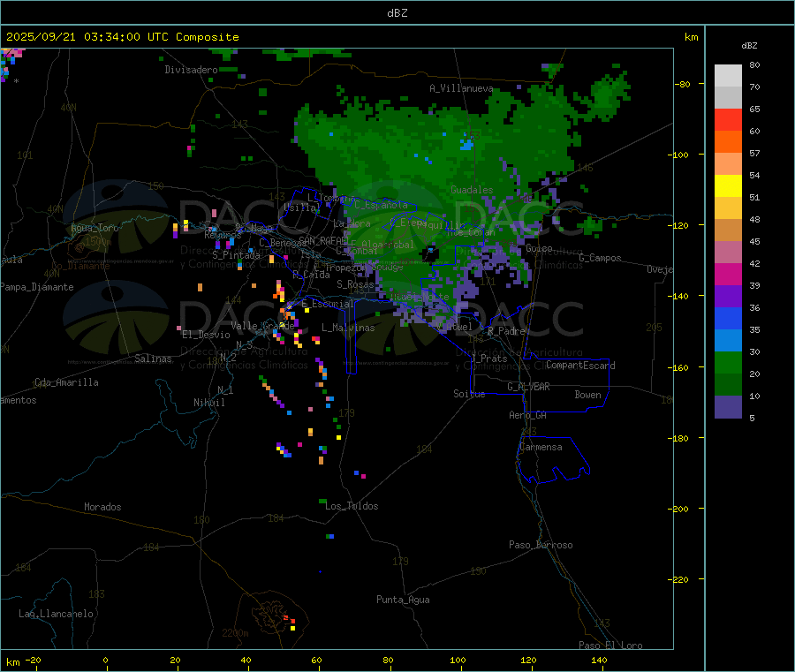
Task: Select the magenta 42 dBZ legend color
Action: 728,274
